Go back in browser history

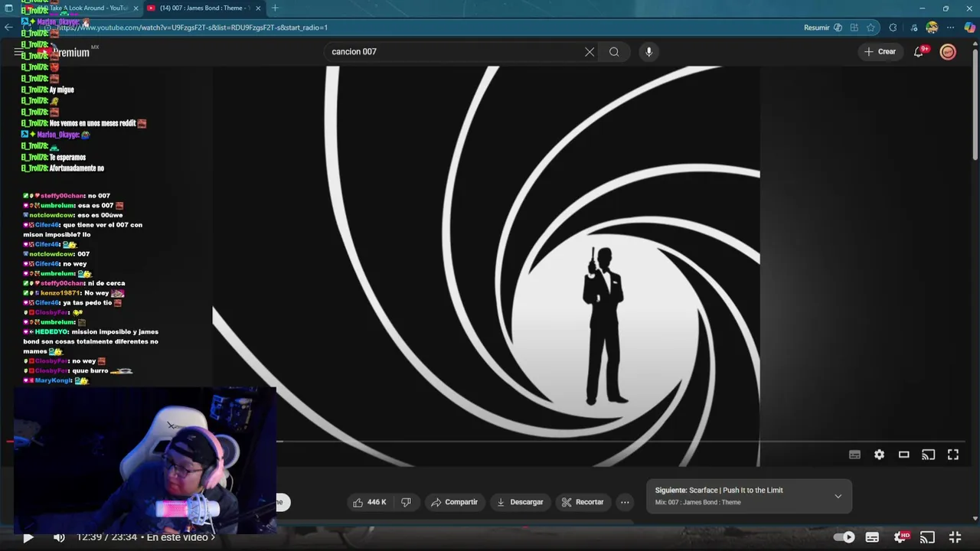[x=8, y=28]
